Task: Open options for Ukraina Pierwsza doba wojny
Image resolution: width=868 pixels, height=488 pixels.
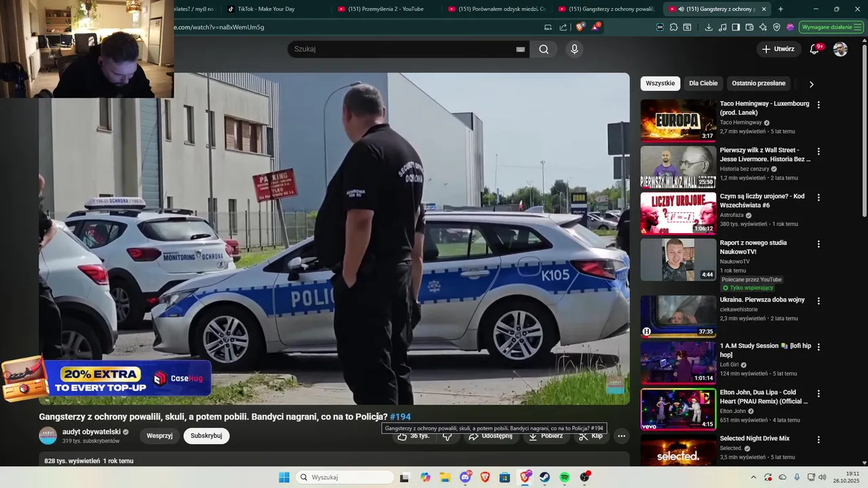Action: point(818,301)
